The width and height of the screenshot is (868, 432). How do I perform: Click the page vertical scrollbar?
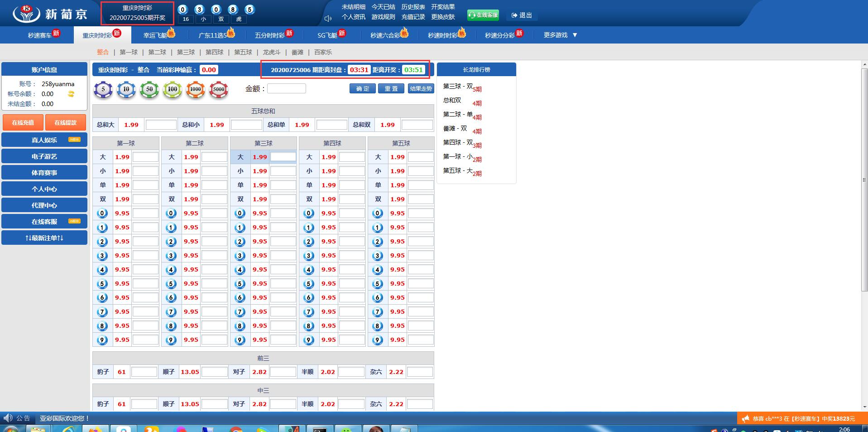pos(864,181)
